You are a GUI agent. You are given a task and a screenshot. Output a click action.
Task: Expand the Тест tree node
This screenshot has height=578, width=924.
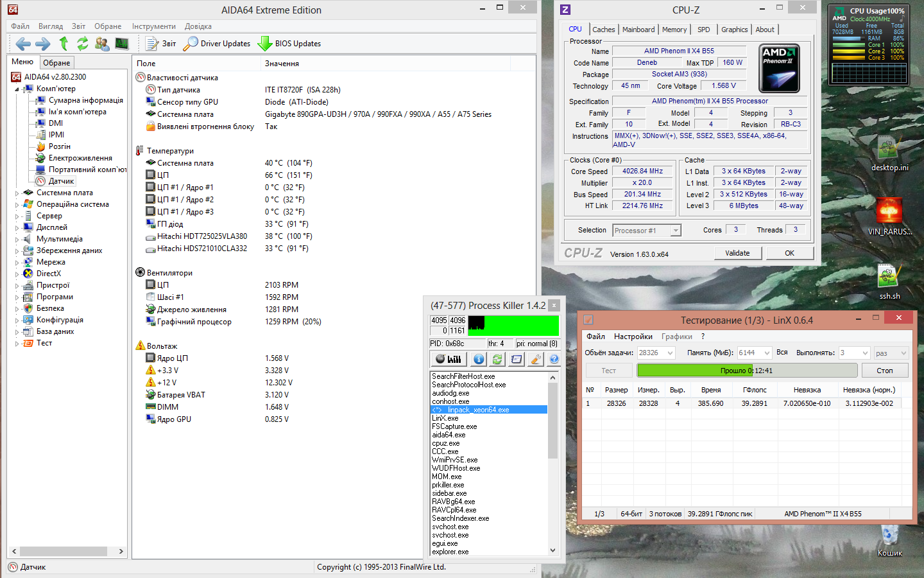tap(17, 343)
